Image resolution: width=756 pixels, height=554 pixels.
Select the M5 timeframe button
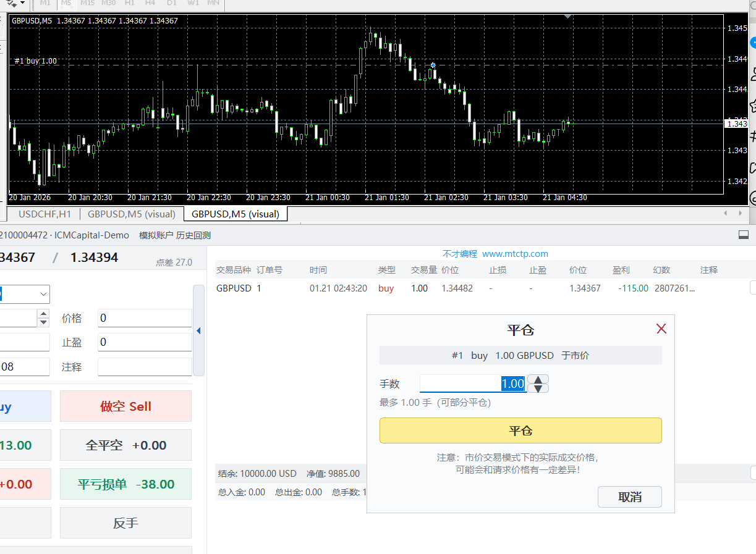[x=66, y=3]
